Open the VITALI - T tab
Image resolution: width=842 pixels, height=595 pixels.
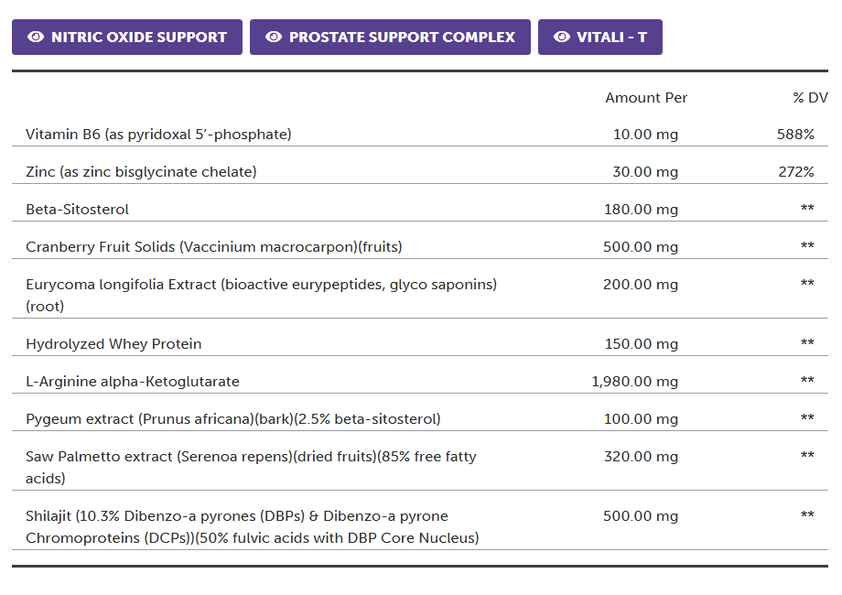pos(600,36)
